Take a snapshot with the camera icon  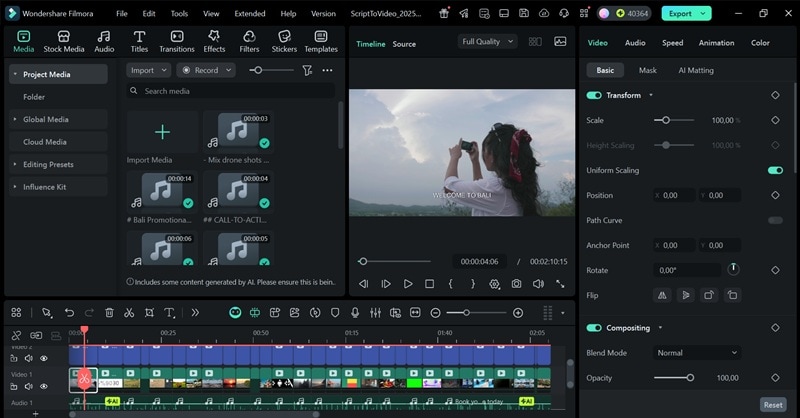516,284
